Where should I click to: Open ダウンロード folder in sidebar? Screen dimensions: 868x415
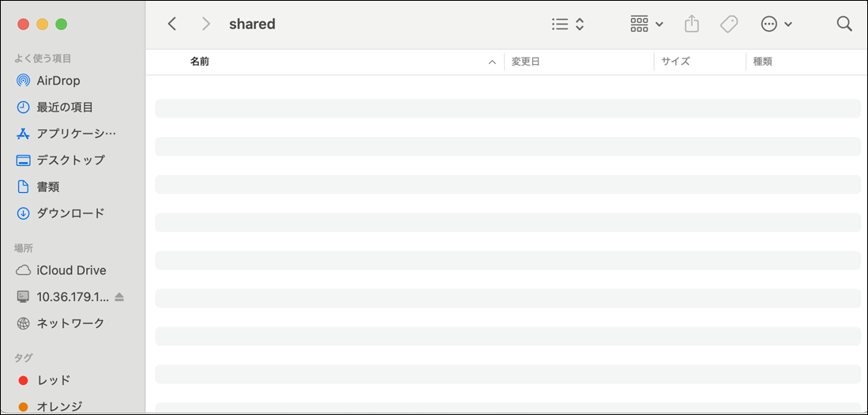[x=70, y=213]
